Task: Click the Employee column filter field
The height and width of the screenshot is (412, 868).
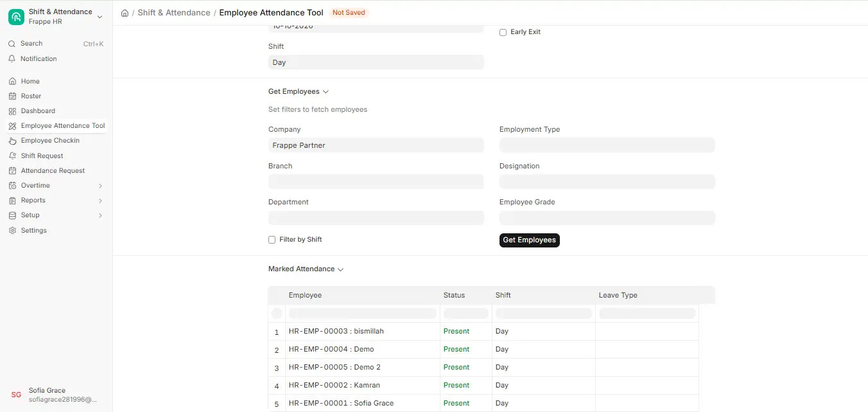Action: coord(363,314)
